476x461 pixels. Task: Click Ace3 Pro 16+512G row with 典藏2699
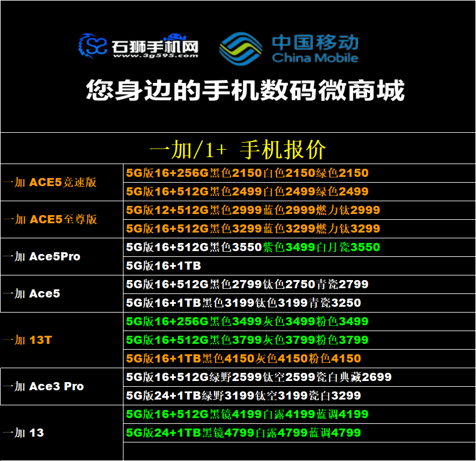299,377
